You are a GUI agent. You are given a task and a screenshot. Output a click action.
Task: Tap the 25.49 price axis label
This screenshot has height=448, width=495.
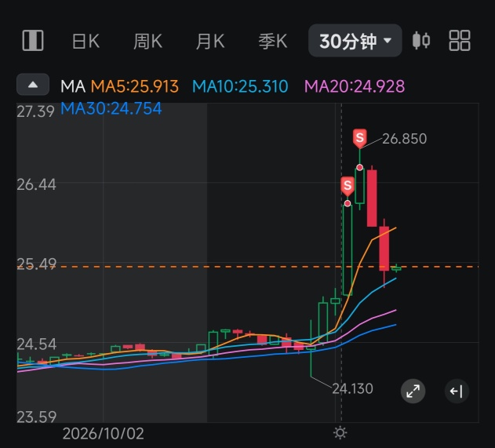click(36, 264)
